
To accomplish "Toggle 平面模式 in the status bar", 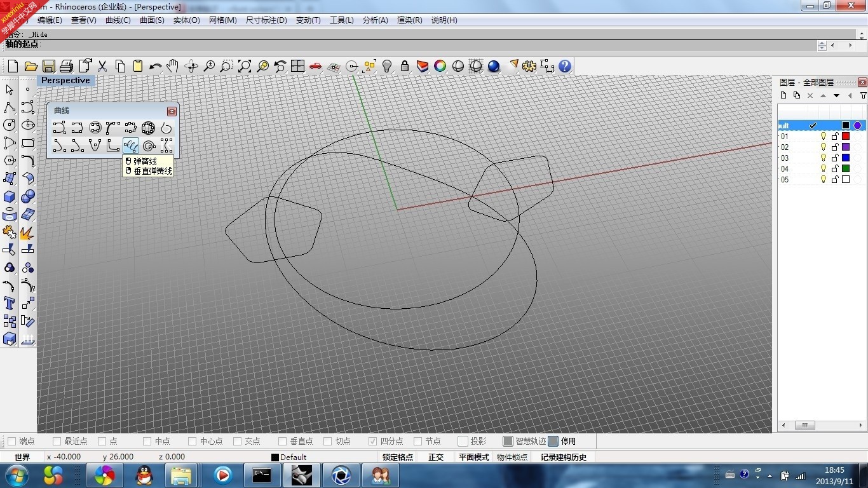I will coord(474,457).
